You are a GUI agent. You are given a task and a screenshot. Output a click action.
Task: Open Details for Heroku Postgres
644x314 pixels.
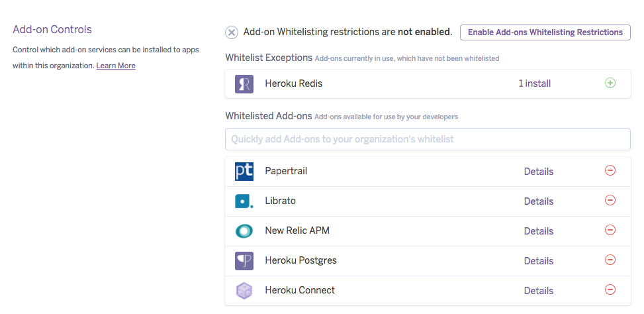click(539, 261)
